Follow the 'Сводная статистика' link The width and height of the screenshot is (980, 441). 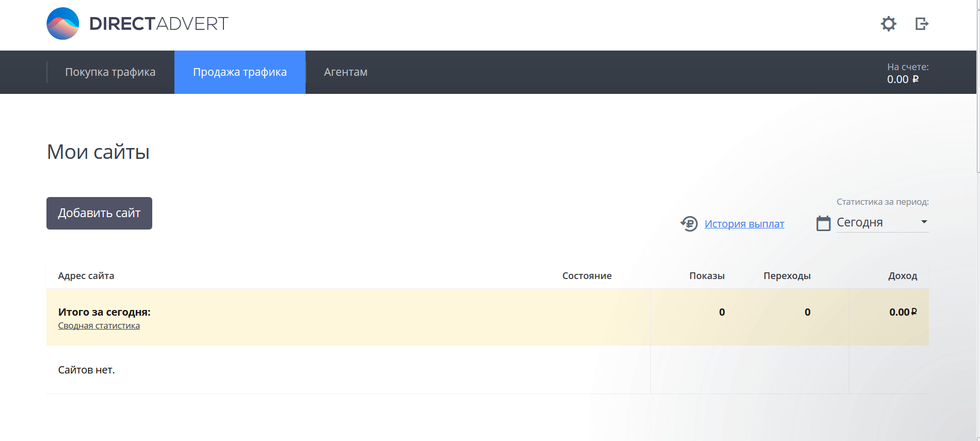point(99,325)
